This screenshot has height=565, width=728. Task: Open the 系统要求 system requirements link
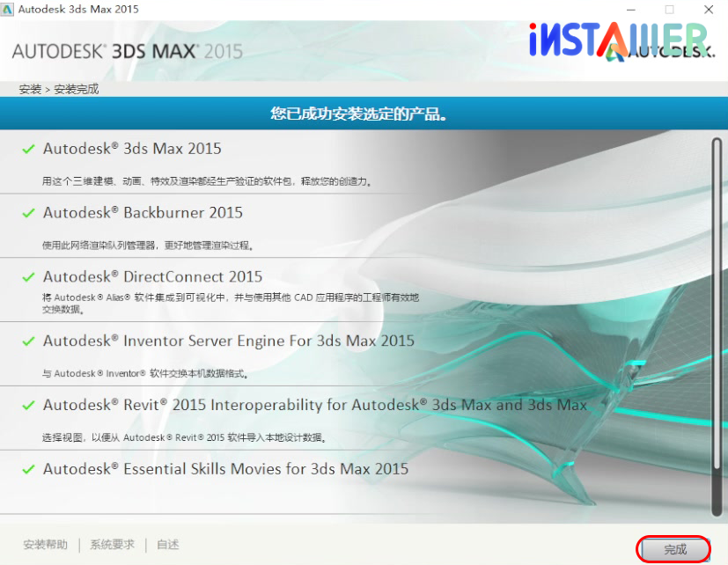click(113, 544)
